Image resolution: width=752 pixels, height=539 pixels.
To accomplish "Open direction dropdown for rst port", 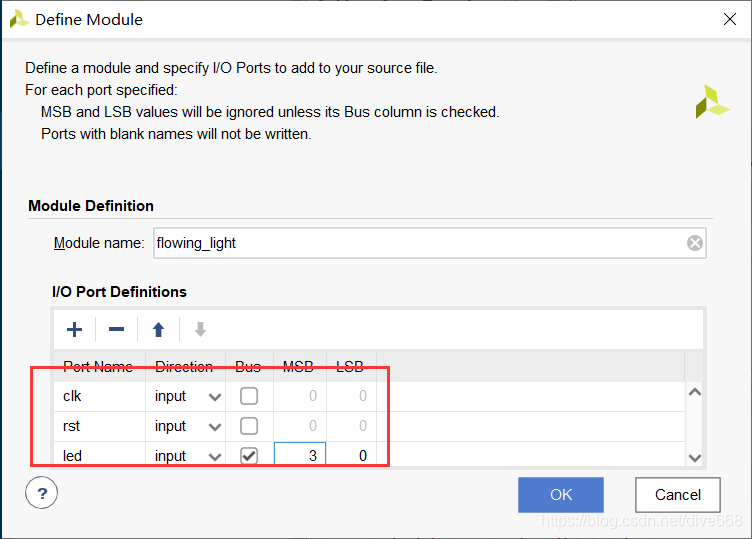I will [215, 426].
